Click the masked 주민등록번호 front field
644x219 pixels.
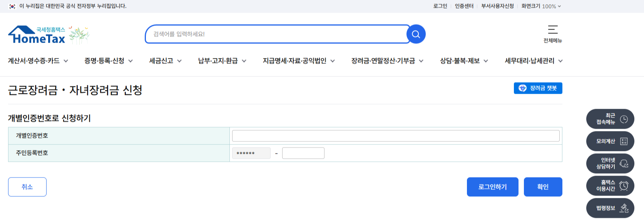click(251, 153)
